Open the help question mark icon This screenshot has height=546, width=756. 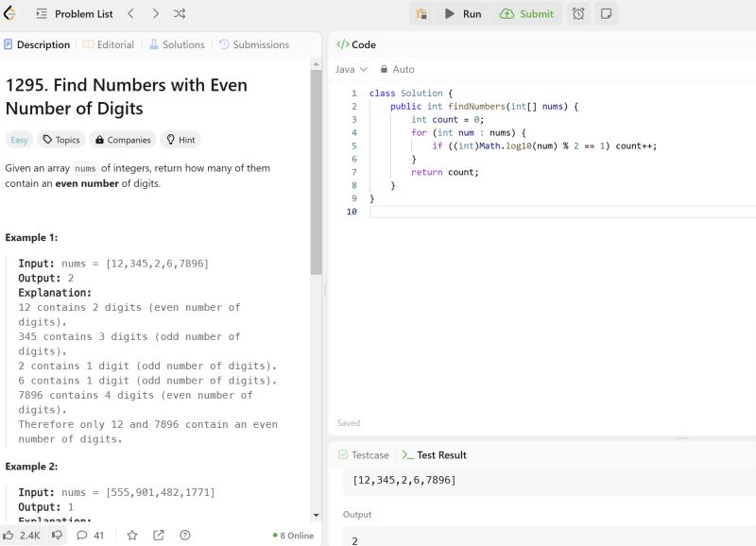click(x=184, y=536)
